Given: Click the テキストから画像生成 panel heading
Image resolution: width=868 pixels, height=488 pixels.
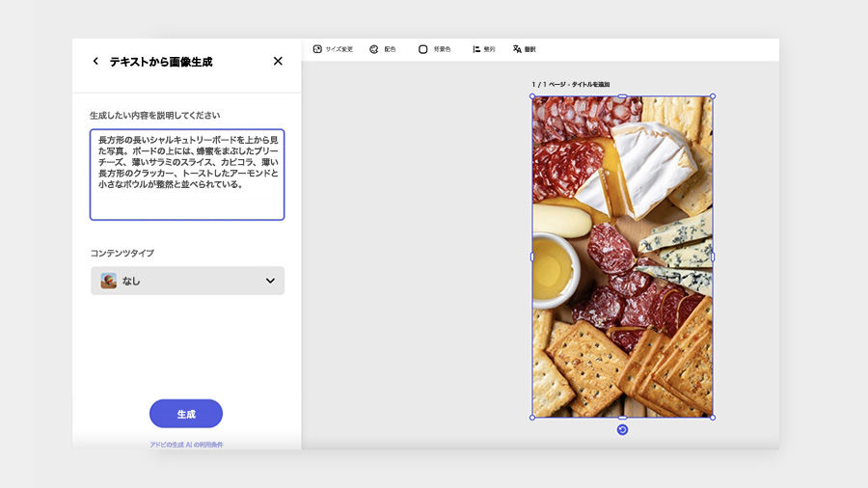Looking at the screenshot, I should (161, 62).
